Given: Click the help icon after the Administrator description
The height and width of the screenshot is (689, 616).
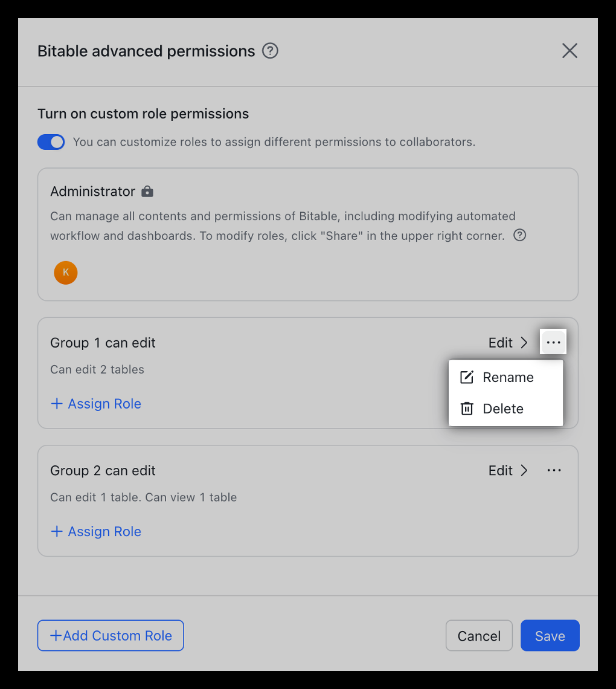Looking at the screenshot, I should [x=519, y=235].
